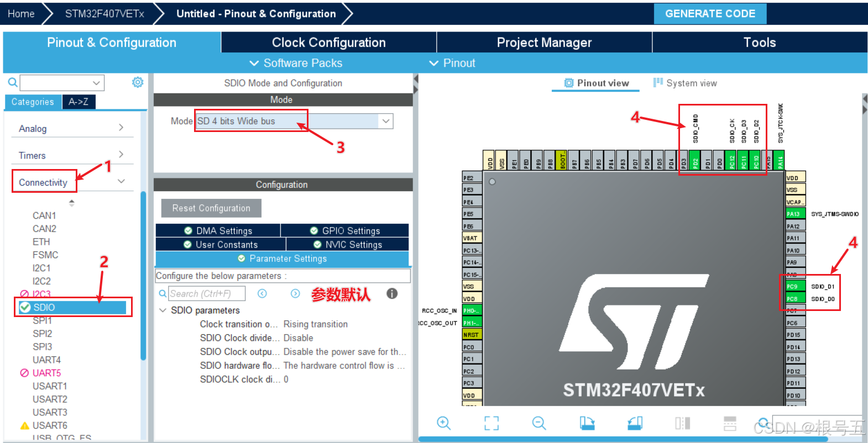This screenshot has height=443, width=868.
Task: Select the SDIO peripheral
Action: click(x=73, y=307)
